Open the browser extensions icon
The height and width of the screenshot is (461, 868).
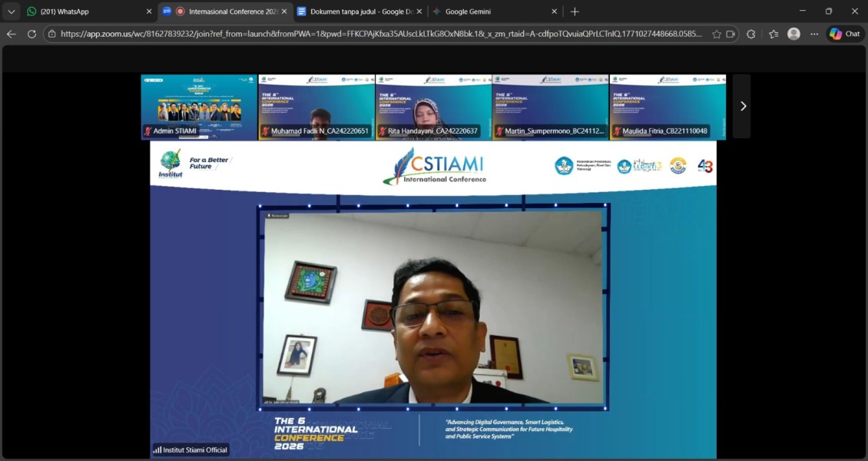751,34
